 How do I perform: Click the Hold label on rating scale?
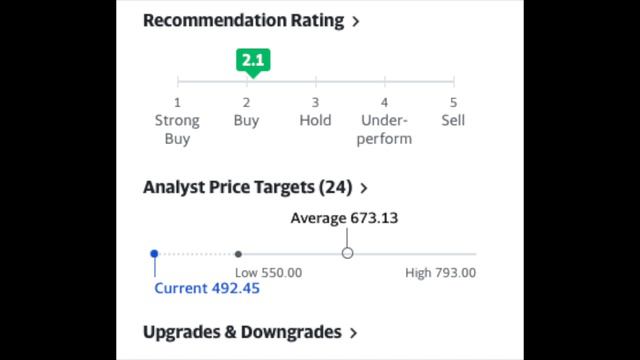316,120
